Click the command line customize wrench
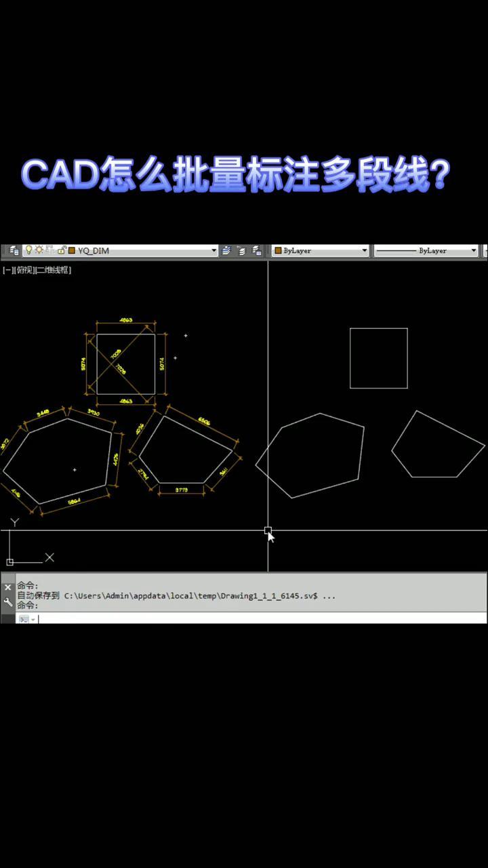Image resolution: width=488 pixels, height=868 pixels. click(x=8, y=601)
